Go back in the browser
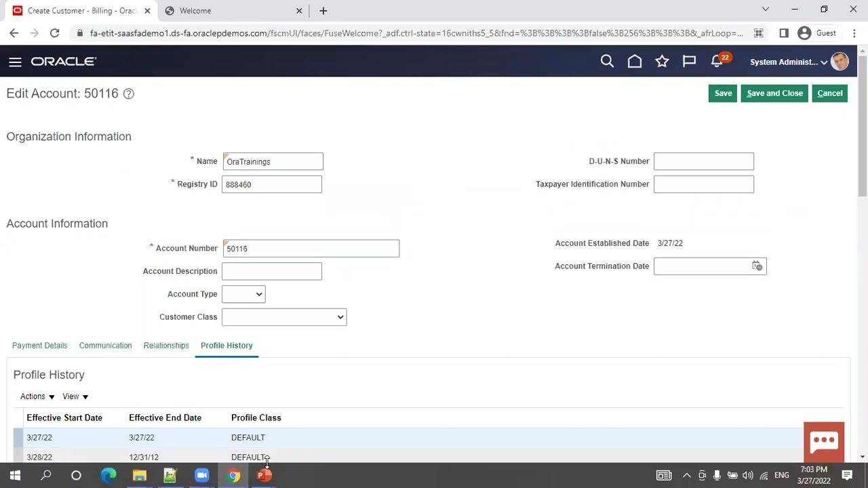Viewport: 868px width, 488px height. pos(14,33)
